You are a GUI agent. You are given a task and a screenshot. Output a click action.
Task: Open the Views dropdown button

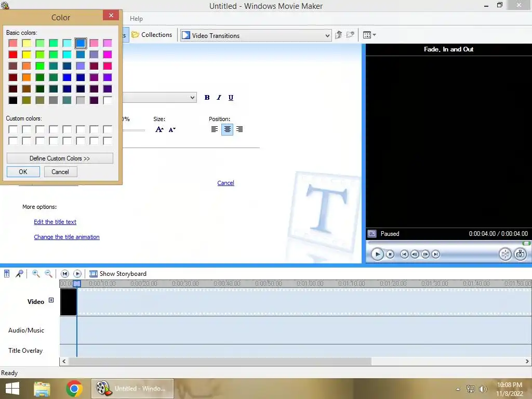(369, 35)
